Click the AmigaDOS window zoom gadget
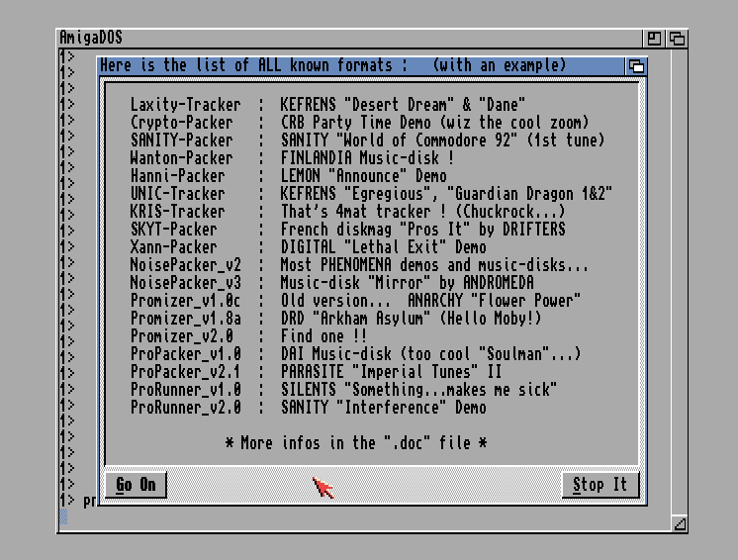The height and width of the screenshot is (560, 738). tap(654, 39)
